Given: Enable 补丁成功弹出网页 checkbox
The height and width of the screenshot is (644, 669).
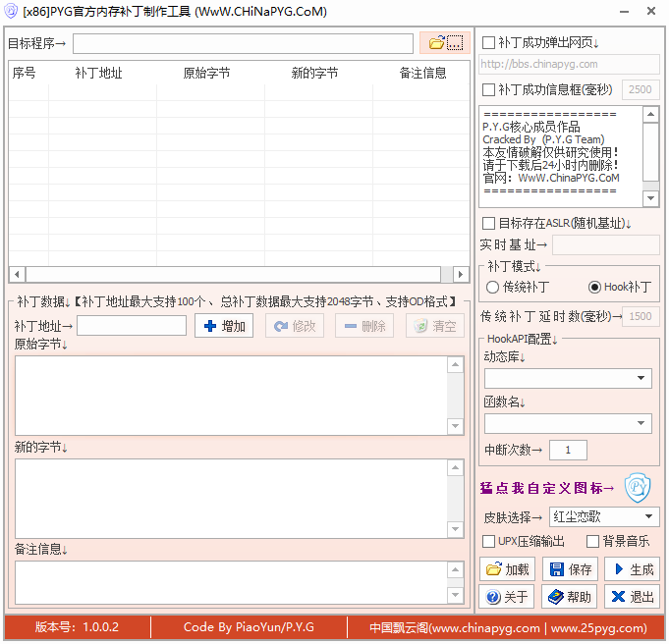Looking at the screenshot, I should tap(489, 43).
